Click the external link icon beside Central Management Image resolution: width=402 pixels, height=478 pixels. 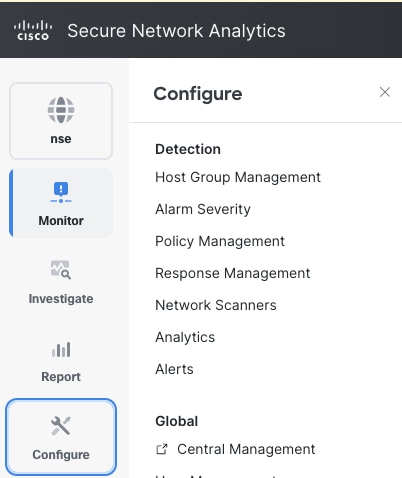162,449
